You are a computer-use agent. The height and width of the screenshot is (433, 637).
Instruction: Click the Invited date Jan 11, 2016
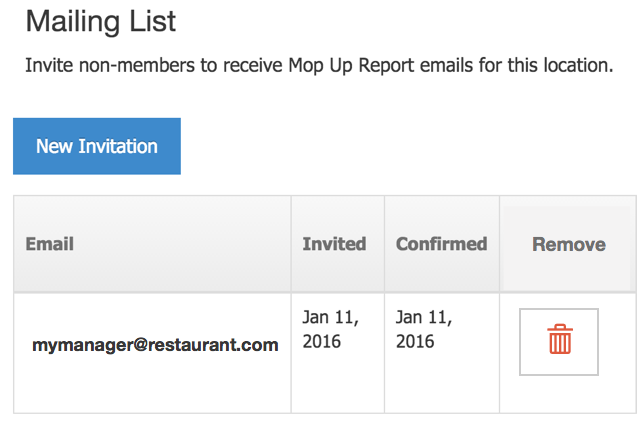point(331,329)
